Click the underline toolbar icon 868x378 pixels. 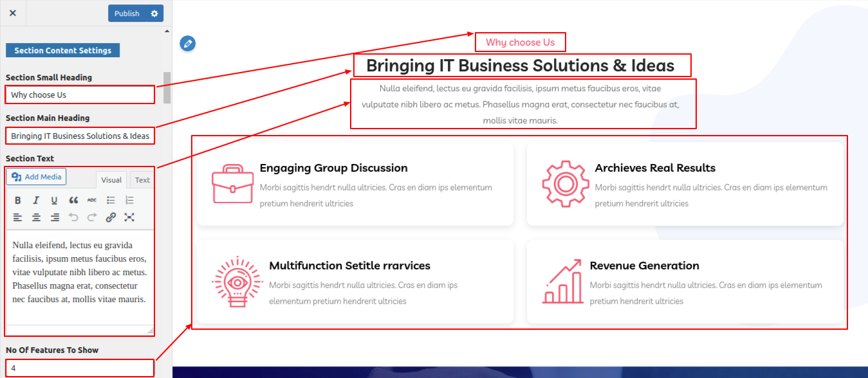click(x=55, y=200)
